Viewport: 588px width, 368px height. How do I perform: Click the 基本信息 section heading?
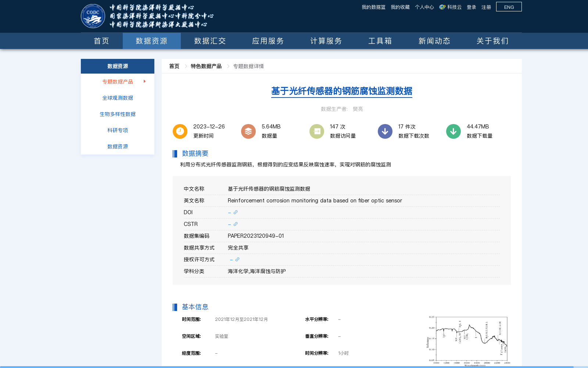click(195, 307)
